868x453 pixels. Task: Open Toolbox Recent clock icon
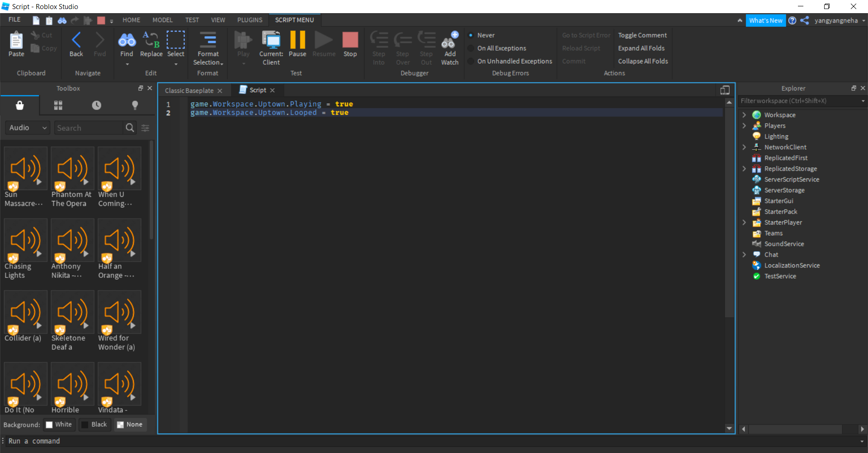(x=97, y=105)
